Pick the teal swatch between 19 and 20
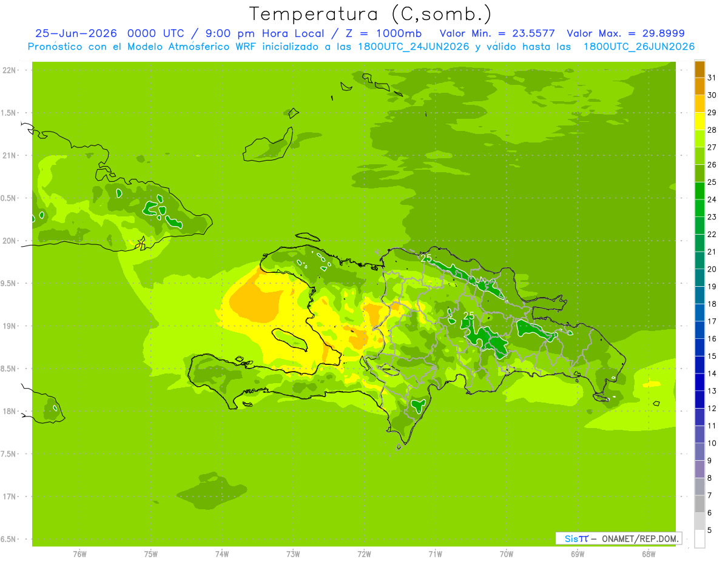The height and width of the screenshot is (562, 728). [x=699, y=278]
